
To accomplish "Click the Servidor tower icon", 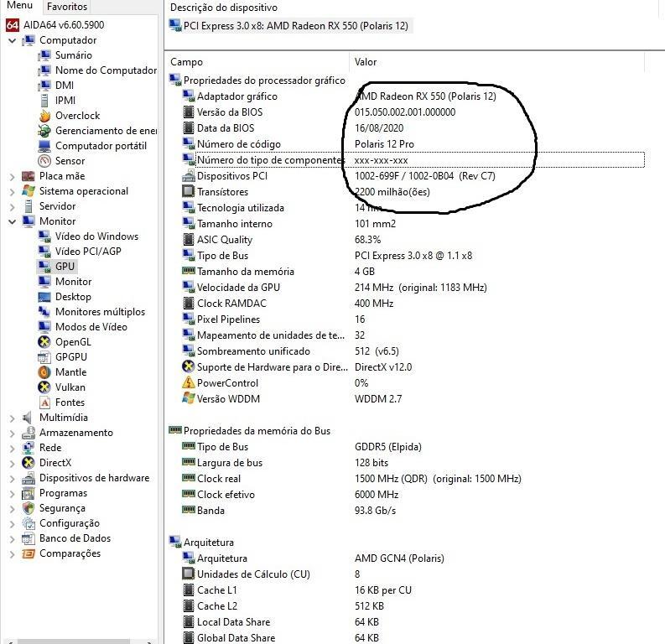I will point(29,206).
